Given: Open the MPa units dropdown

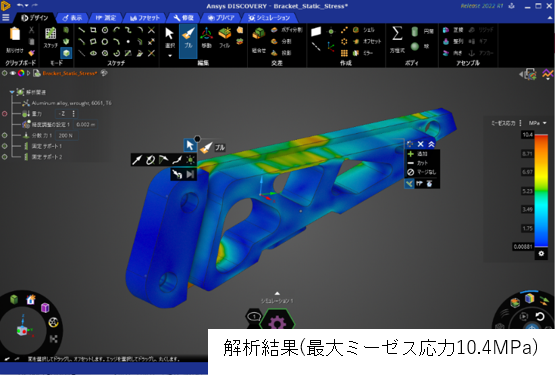Looking at the screenshot, I should pos(538,123).
